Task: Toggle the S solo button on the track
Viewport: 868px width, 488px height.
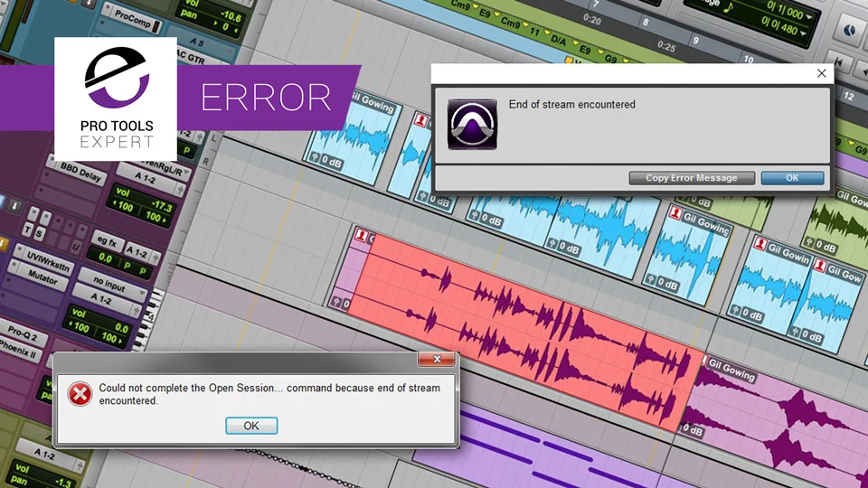Action: [39, 235]
